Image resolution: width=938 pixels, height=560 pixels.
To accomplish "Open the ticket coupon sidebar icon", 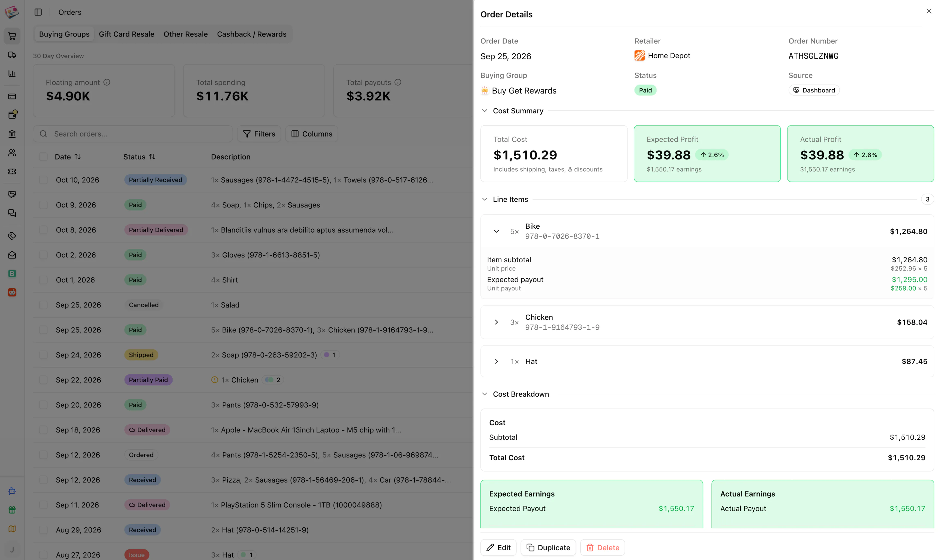I will 12,171.
